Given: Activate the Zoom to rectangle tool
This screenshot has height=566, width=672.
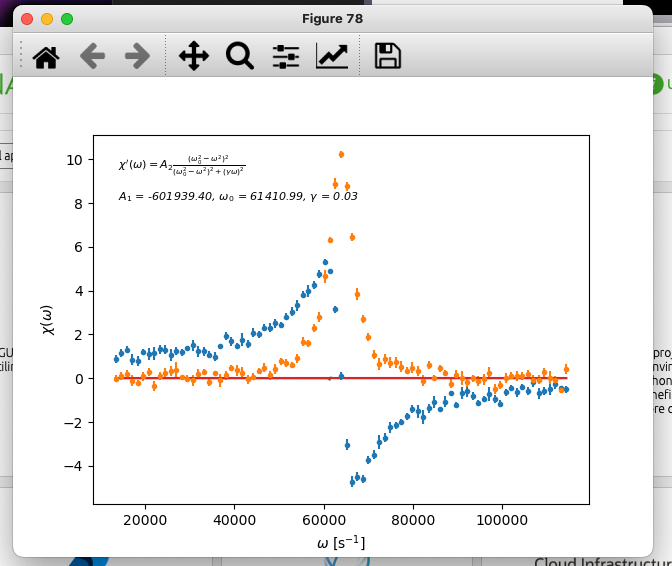Looking at the screenshot, I should click(x=240, y=56).
